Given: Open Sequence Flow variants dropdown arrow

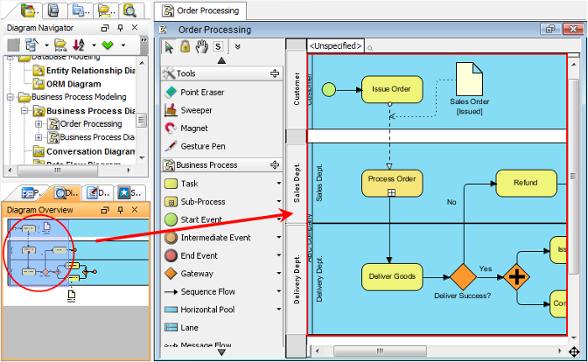Looking at the screenshot, I should point(279,291).
